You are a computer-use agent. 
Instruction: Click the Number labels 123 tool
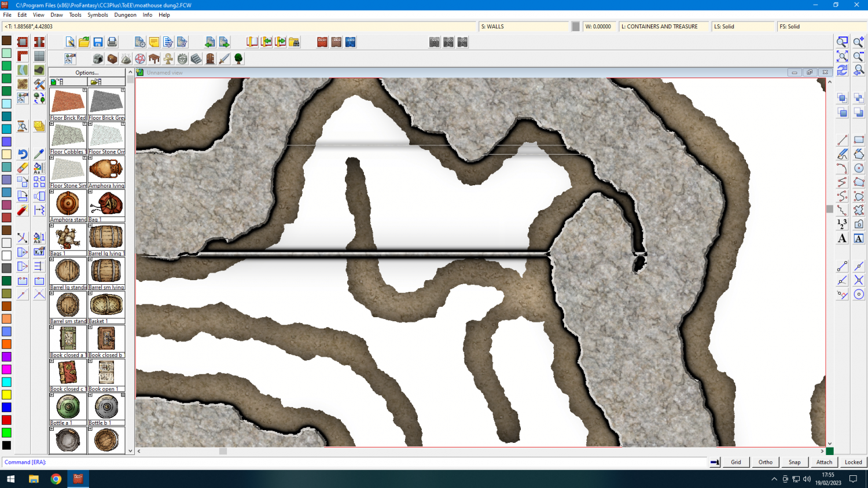(843, 224)
